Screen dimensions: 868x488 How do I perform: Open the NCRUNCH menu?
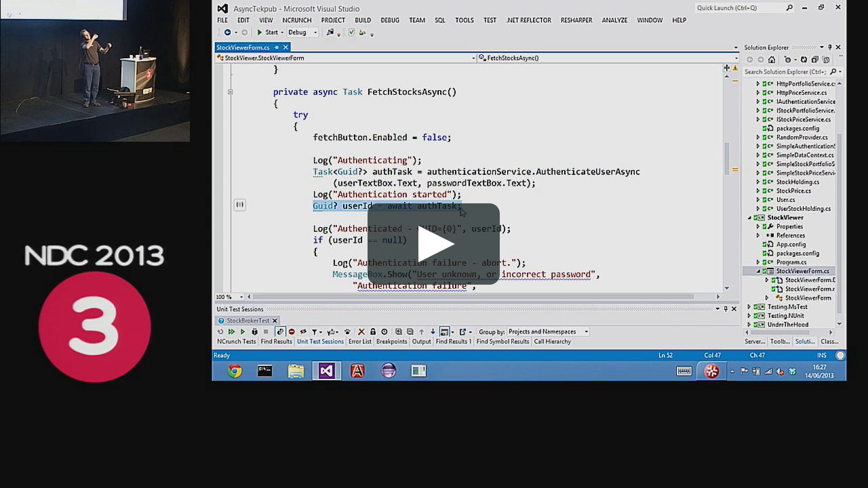point(297,20)
